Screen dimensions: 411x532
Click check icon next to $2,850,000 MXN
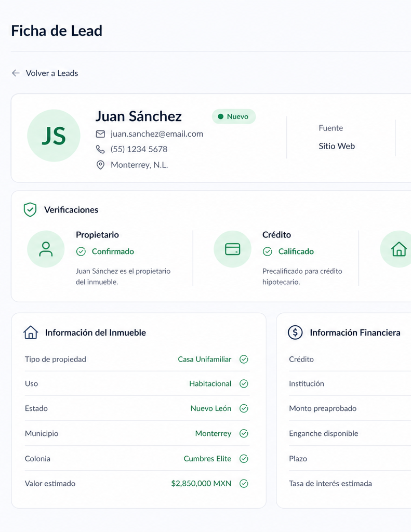click(244, 484)
